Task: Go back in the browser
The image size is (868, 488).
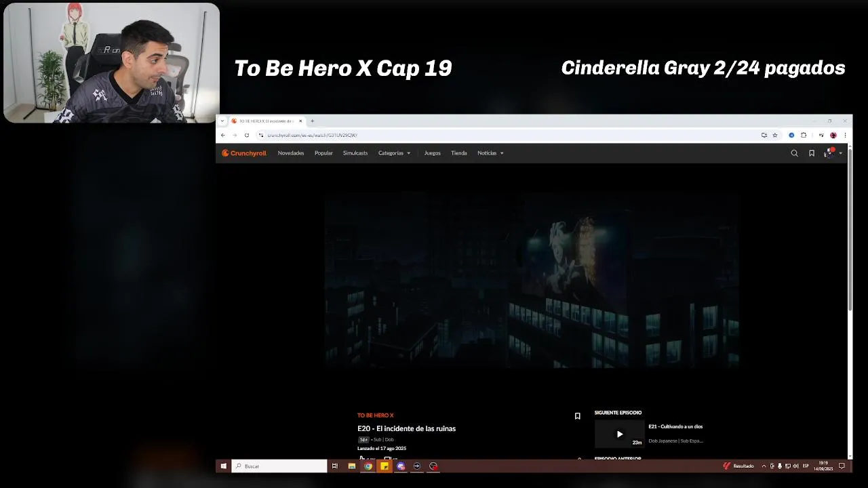Action: click(222, 135)
